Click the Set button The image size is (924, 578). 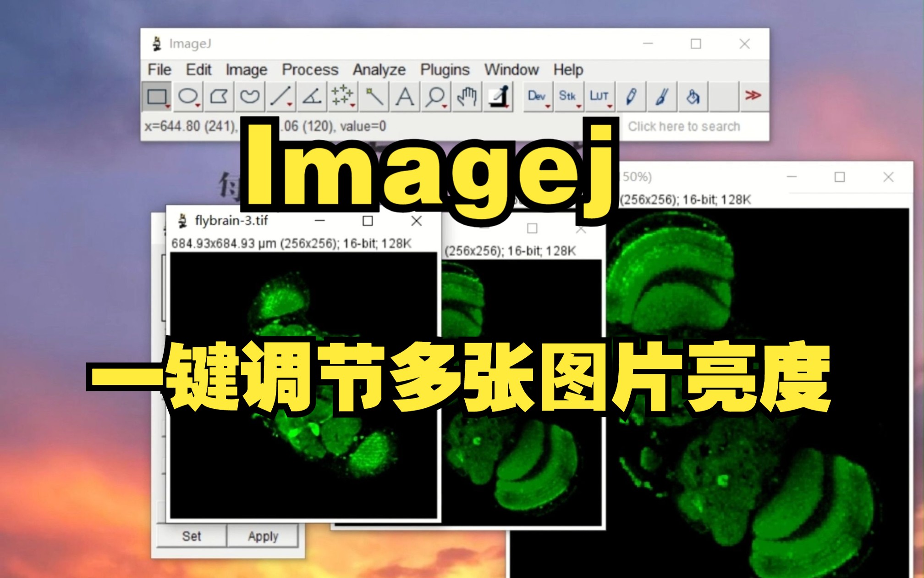tap(192, 536)
